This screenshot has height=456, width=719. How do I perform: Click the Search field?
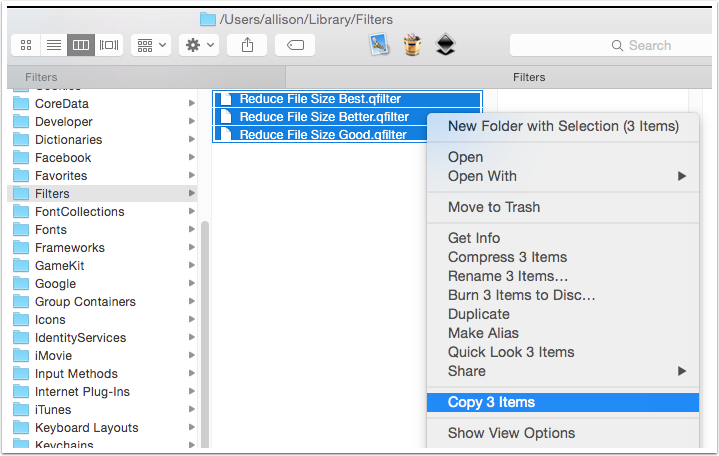coord(610,45)
